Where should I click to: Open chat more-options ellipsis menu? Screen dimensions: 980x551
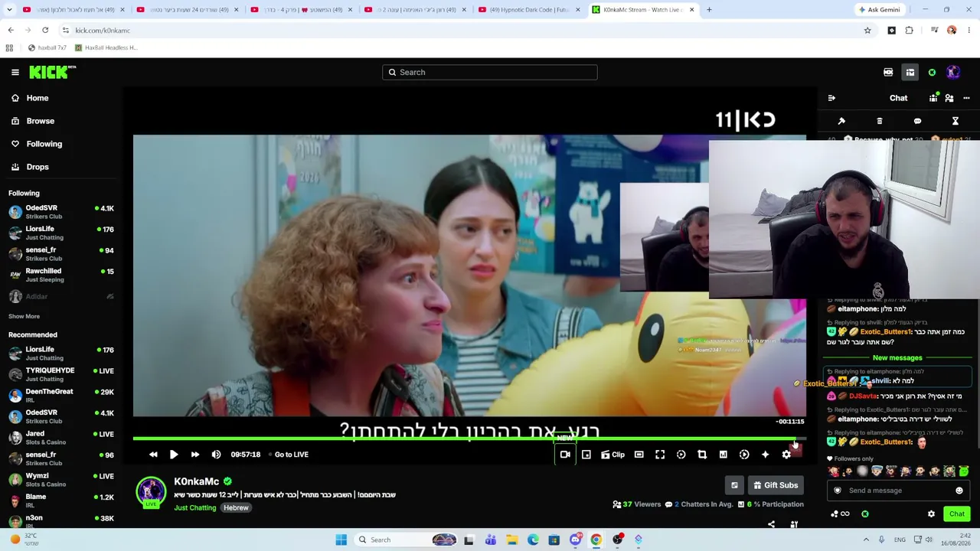966,98
